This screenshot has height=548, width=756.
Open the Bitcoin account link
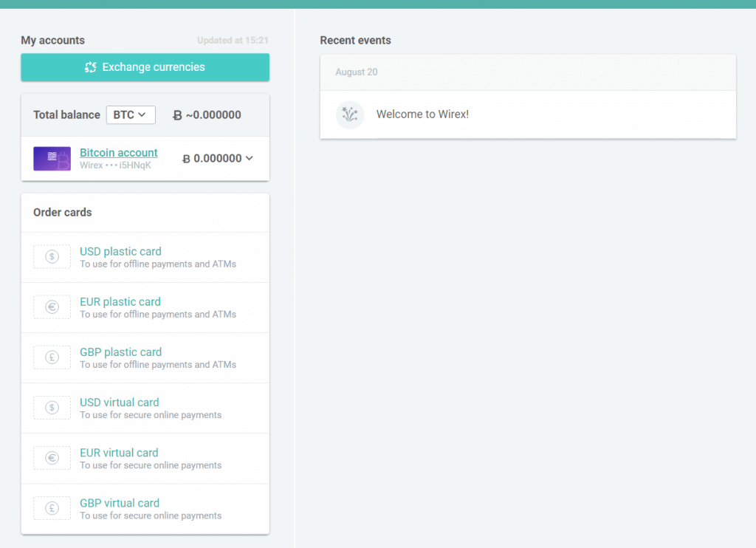click(119, 152)
